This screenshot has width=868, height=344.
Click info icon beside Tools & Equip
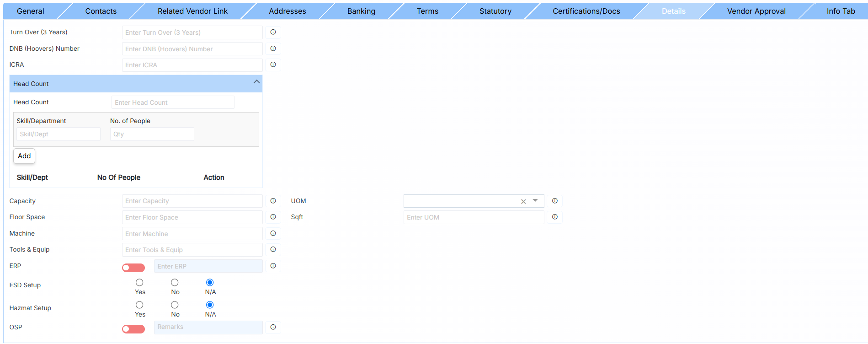(x=273, y=249)
